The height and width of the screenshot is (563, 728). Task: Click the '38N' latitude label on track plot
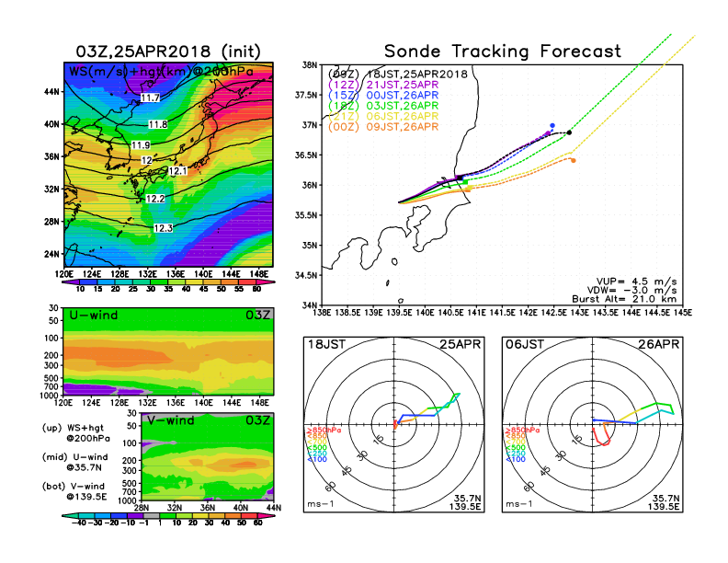[310, 64]
